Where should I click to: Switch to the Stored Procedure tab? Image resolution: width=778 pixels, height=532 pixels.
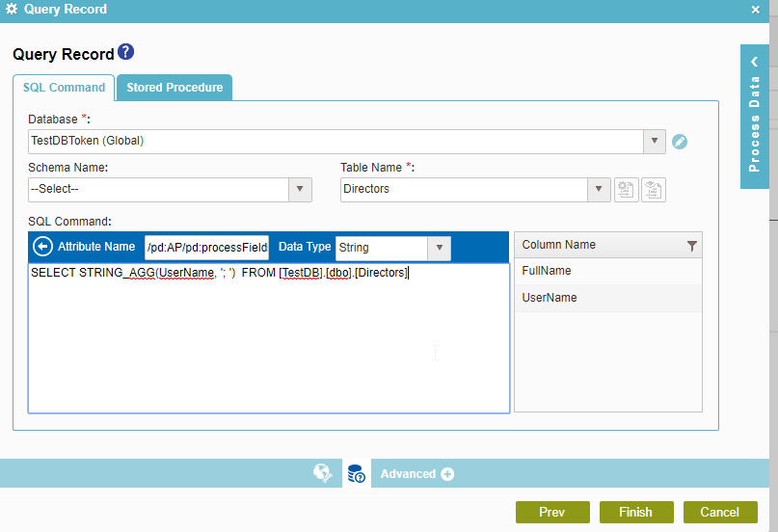pos(174,88)
